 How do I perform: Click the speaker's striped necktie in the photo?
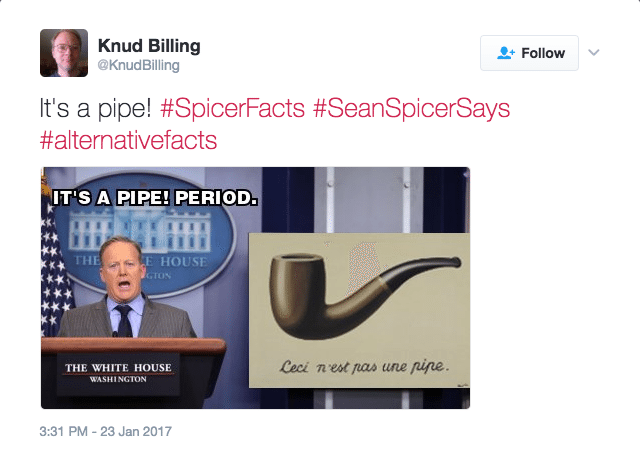[123, 322]
